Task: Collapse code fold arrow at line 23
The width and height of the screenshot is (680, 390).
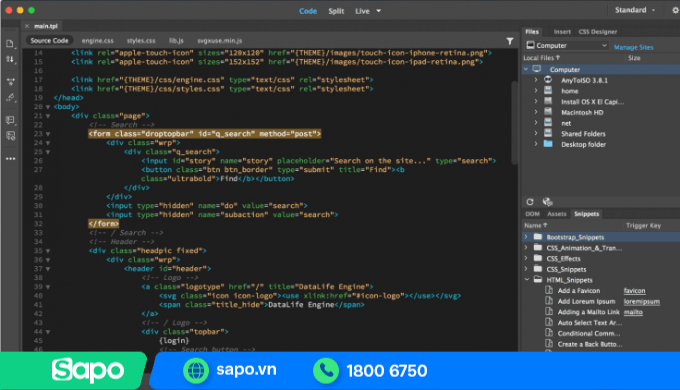Action: 48,134
